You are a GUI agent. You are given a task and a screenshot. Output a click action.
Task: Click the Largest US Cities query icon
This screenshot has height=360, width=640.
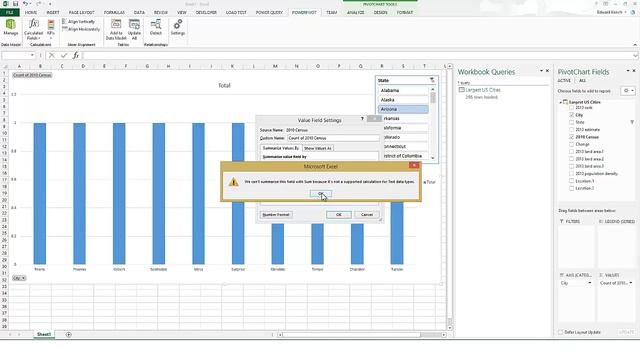(461, 90)
